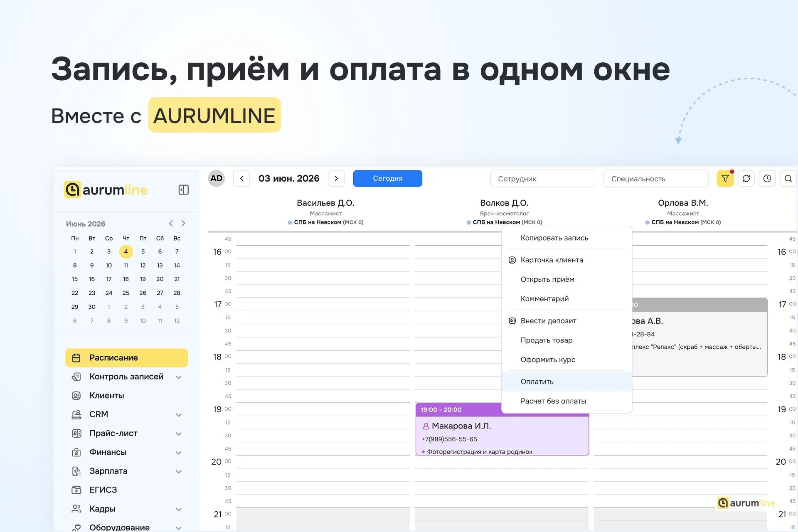798x532 pixels.
Task: Go to previous day arrow
Action: pyautogui.click(x=241, y=178)
